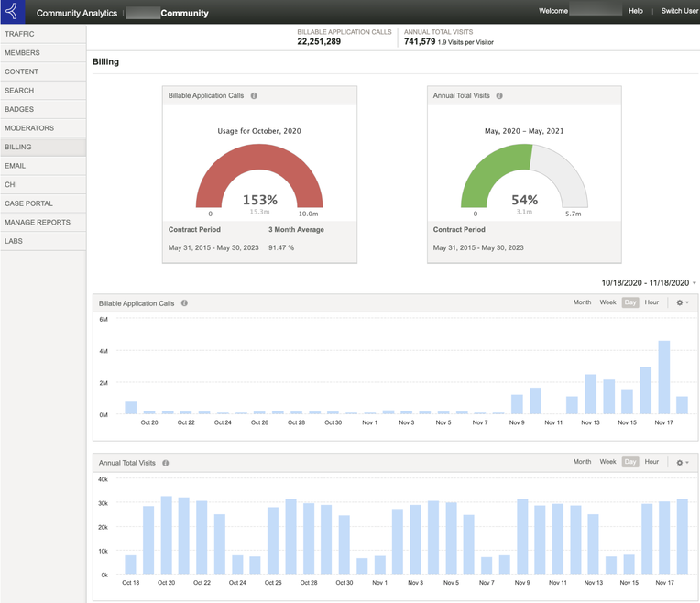The height and width of the screenshot is (603, 700).
Task: Click the tallest Nov 17 billable calls bar
Action: click(x=664, y=378)
